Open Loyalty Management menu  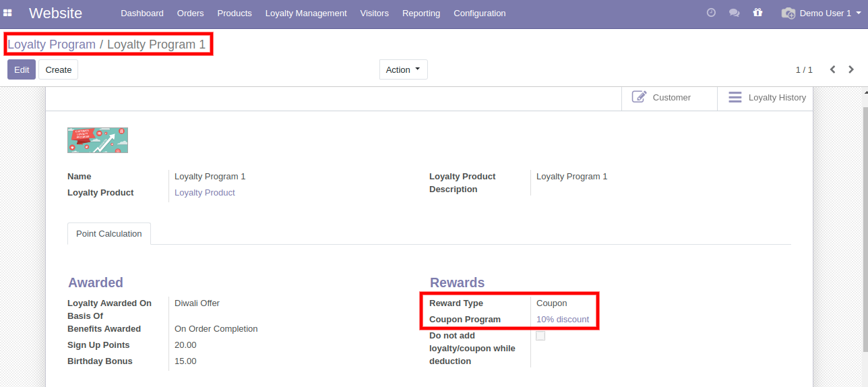point(306,13)
